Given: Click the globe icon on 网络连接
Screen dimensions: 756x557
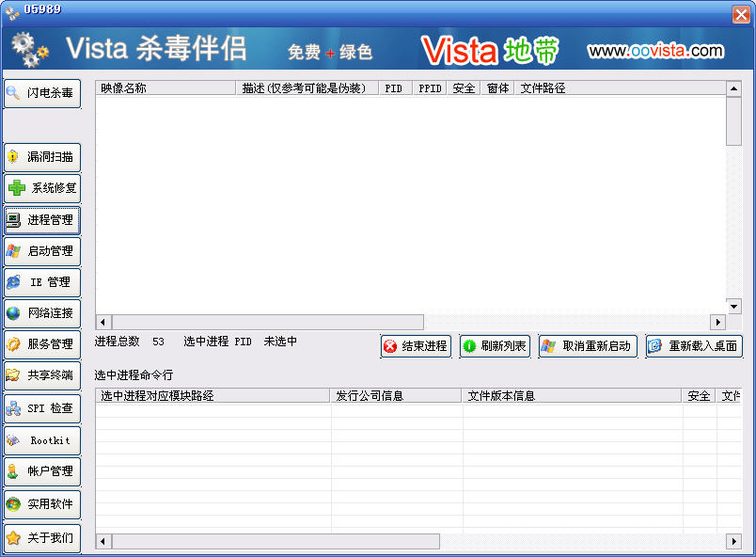Looking at the screenshot, I should coord(13,313).
